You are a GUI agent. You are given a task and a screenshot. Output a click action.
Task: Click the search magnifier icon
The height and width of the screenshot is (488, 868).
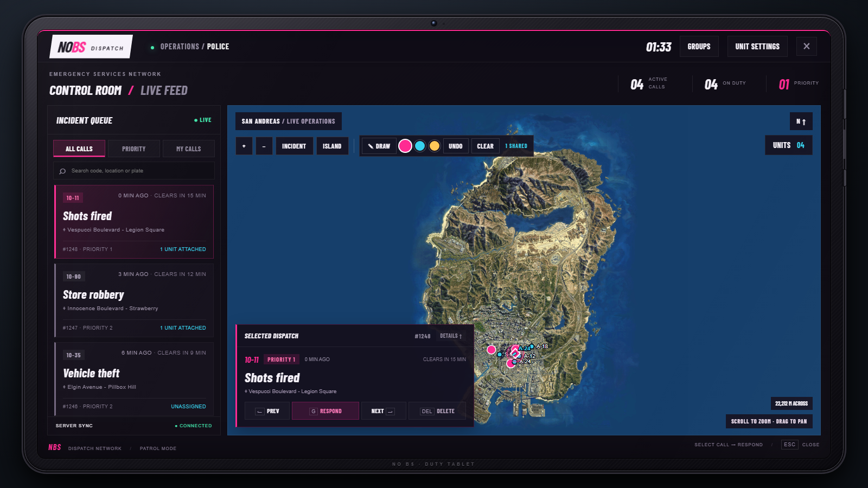point(62,171)
